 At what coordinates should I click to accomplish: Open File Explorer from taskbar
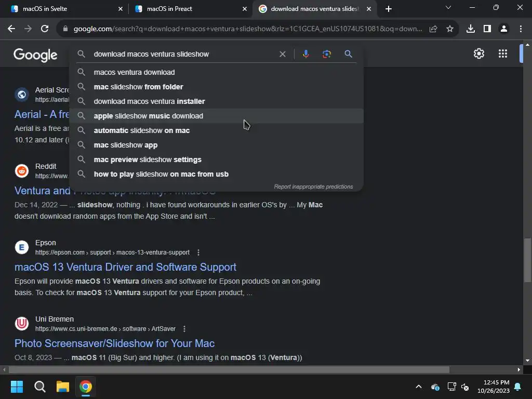[x=63, y=387]
